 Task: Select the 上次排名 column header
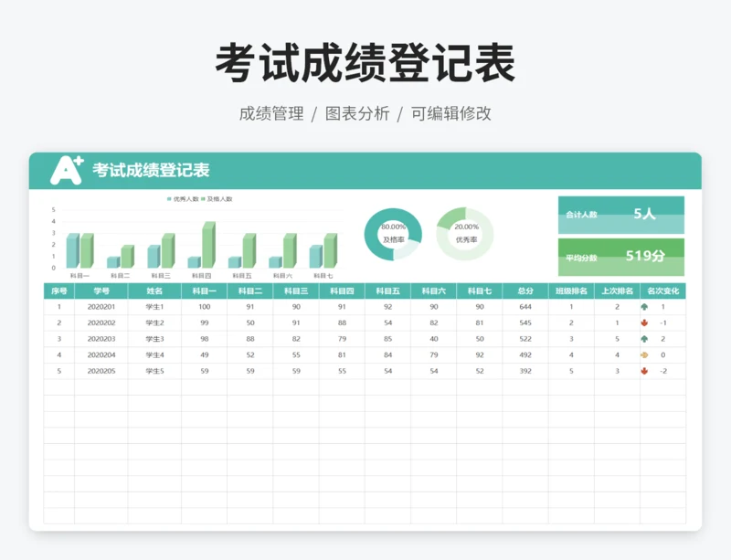[618, 291]
